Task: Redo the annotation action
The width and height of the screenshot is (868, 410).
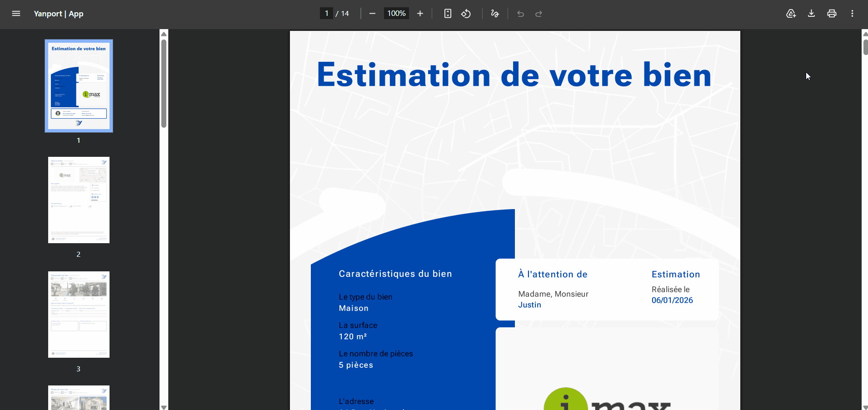Action: (539, 14)
